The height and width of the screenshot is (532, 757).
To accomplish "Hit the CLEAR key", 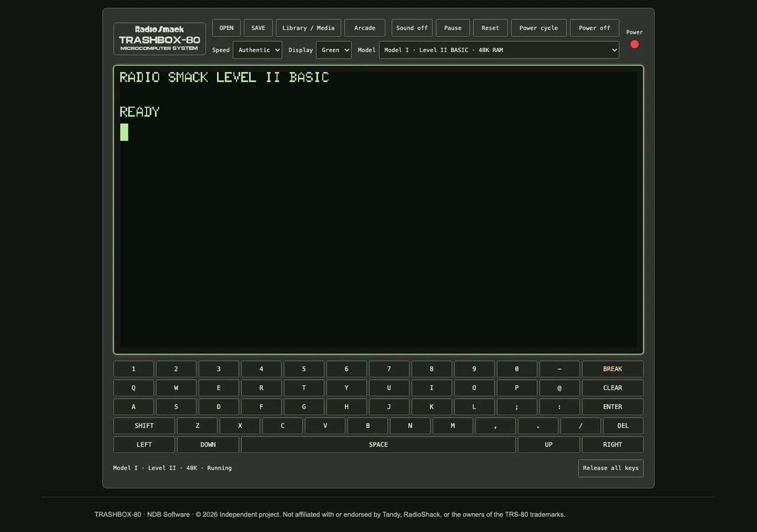I will pyautogui.click(x=613, y=388).
